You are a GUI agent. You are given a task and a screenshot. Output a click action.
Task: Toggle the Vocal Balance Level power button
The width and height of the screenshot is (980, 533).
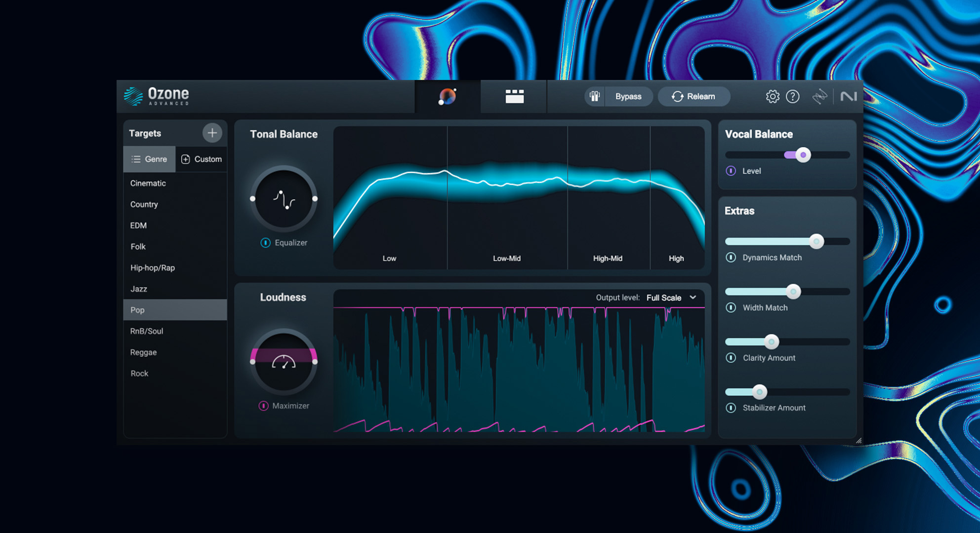[732, 171]
